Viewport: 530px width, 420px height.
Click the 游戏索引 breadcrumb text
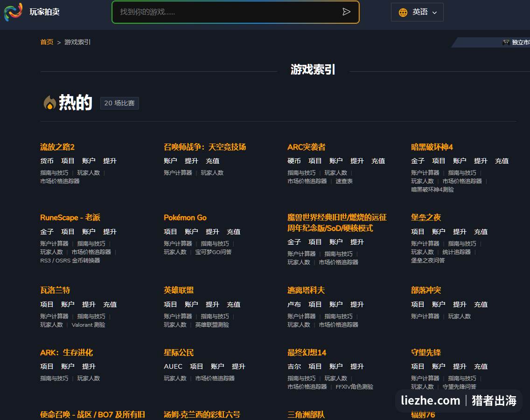click(77, 42)
